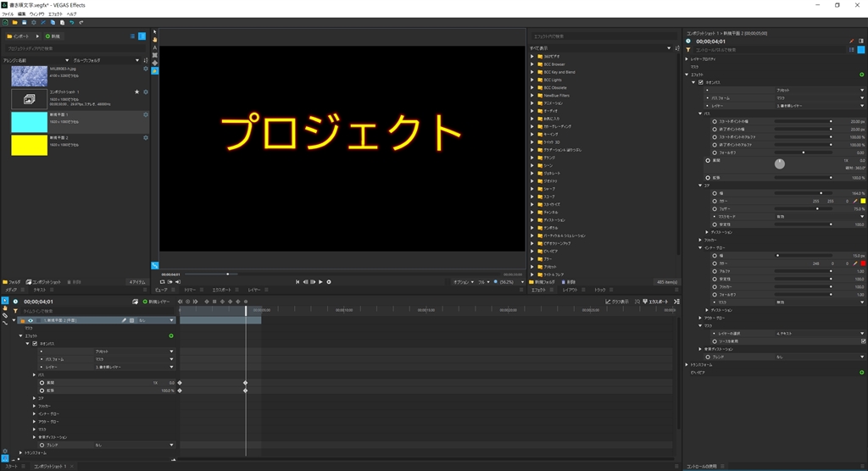Image resolution: width=868 pixels, height=471 pixels.
Task: Click the red inner glow カラー swatch
Action: tap(862, 264)
